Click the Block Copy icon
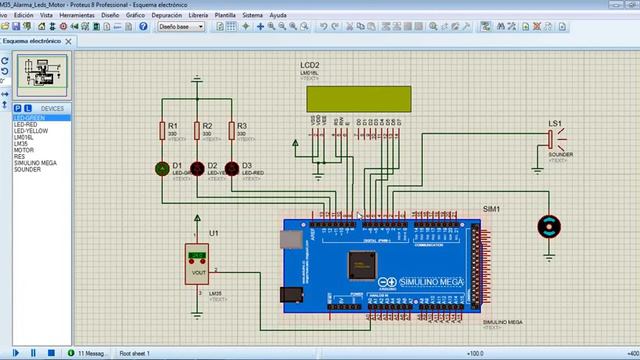This screenshot has width=640, height=360. tap(386, 27)
